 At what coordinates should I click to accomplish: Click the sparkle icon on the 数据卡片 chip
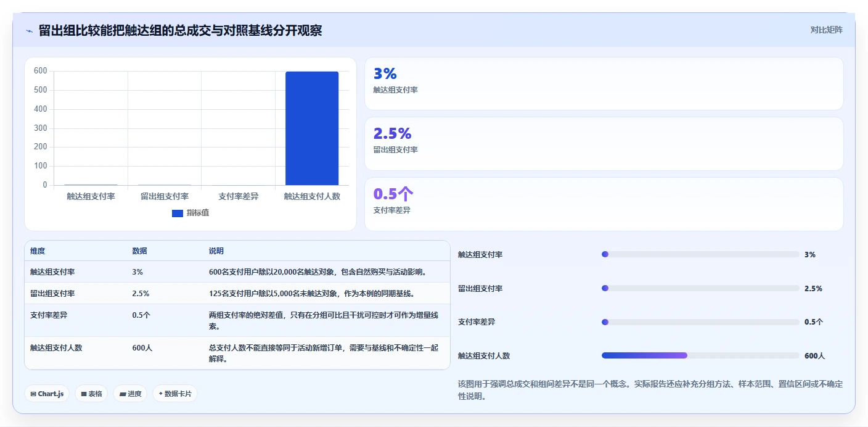(x=161, y=394)
